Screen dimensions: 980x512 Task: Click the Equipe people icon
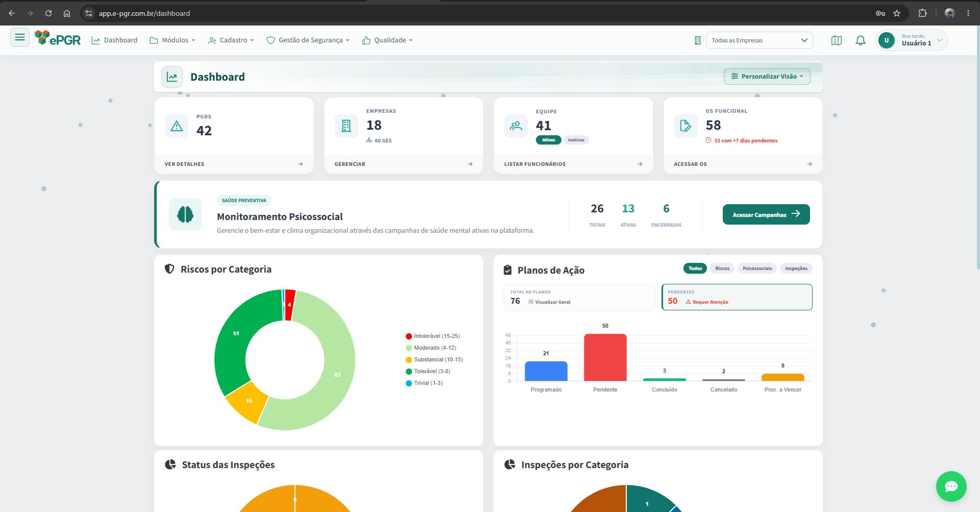coord(516,126)
